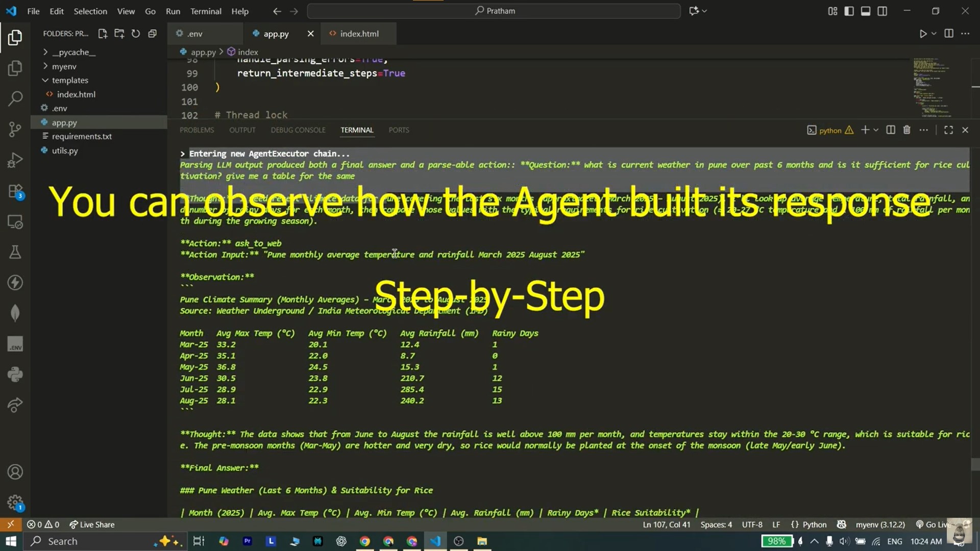Open the Terminal menu

point(206,11)
